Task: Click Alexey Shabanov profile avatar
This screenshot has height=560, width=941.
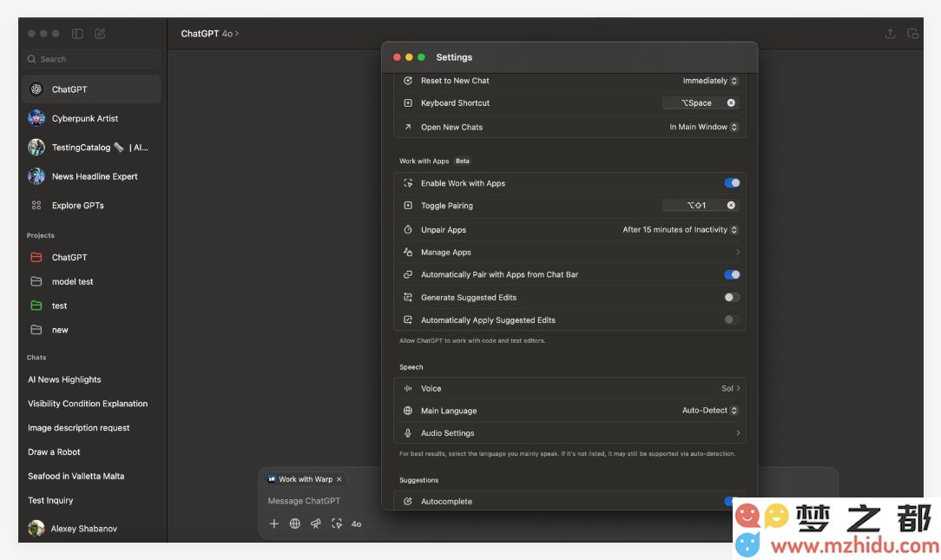Action: [36, 528]
